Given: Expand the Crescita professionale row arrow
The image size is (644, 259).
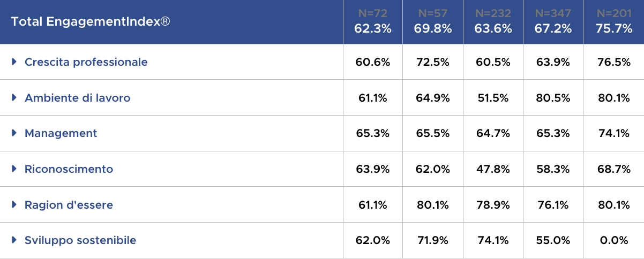Looking at the screenshot, I should [14, 62].
